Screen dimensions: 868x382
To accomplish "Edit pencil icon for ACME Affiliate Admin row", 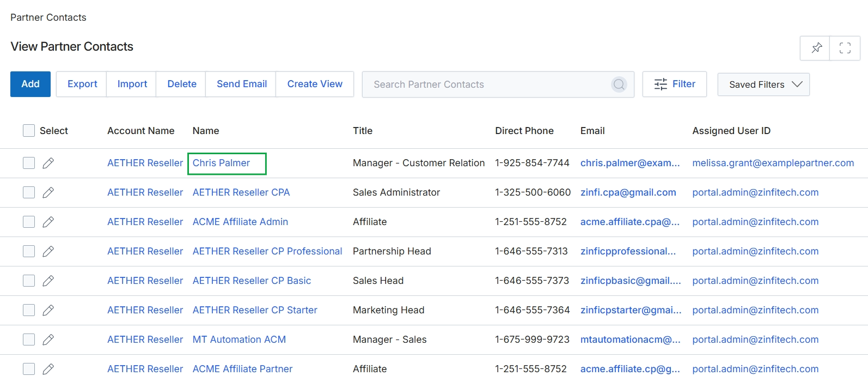I will [x=48, y=222].
